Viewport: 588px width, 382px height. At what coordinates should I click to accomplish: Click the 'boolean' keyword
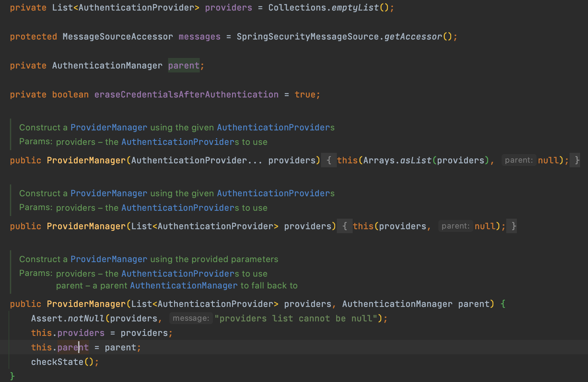70,95
